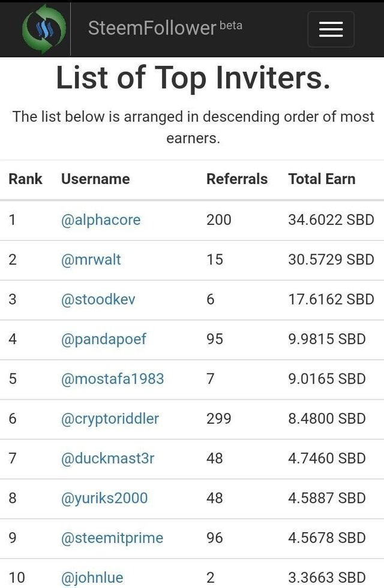Open @cryptoriddler profile link
Viewport: 384px width, 588px height.
110,418
